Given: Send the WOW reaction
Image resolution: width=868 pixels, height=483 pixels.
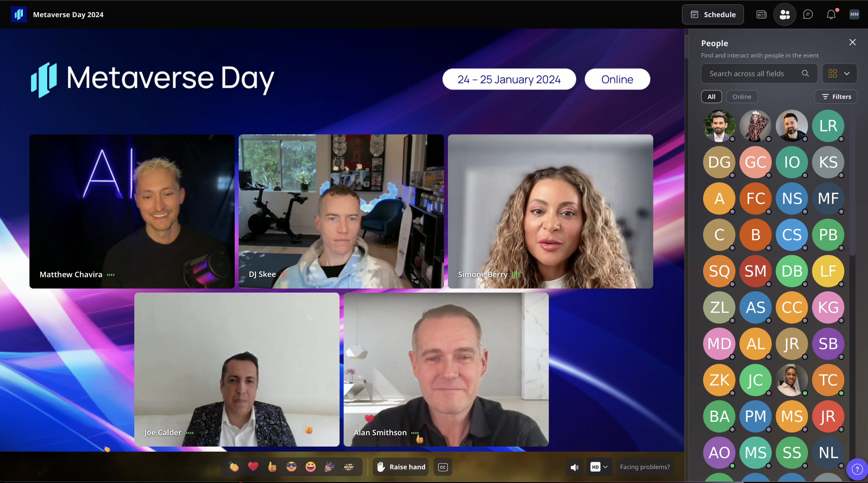Looking at the screenshot, I should point(349,467).
